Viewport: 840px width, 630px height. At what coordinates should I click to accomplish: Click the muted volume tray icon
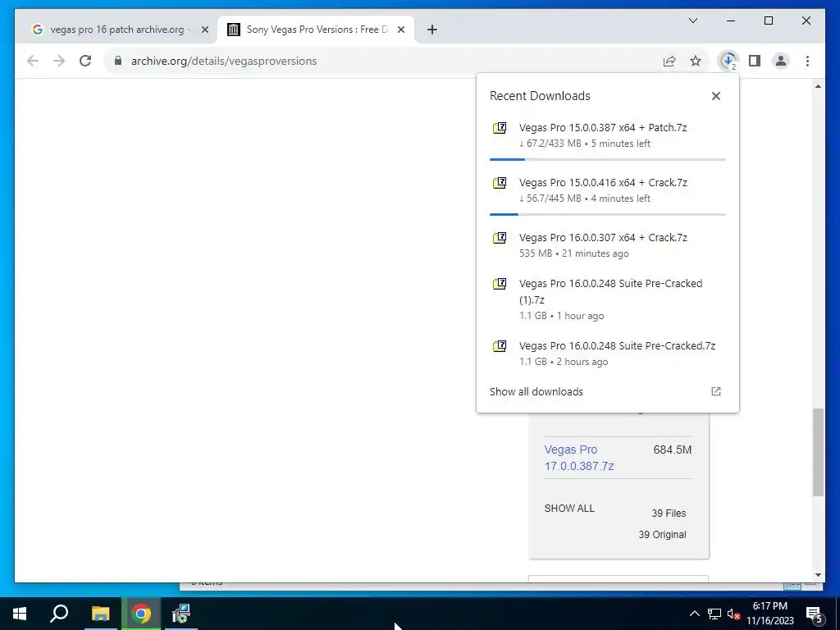click(x=733, y=614)
